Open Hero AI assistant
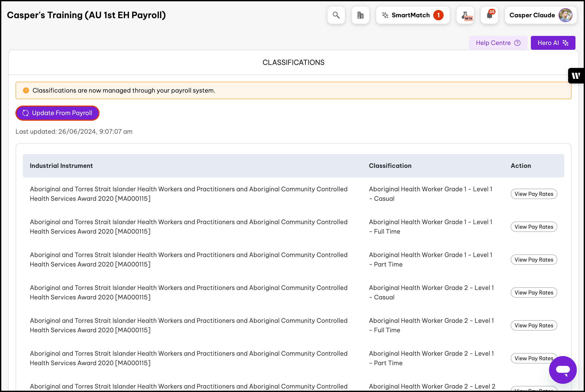 pos(553,43)
